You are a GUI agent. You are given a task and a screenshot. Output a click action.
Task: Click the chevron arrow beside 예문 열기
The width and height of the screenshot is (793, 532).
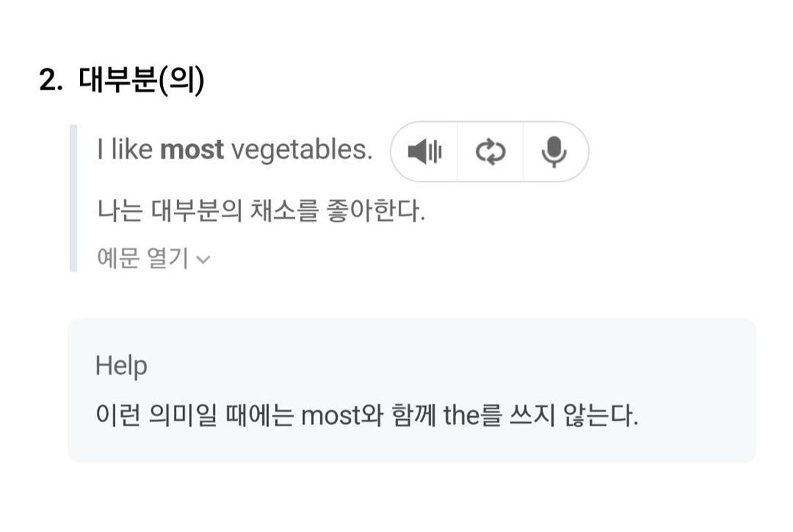[203, 259]
